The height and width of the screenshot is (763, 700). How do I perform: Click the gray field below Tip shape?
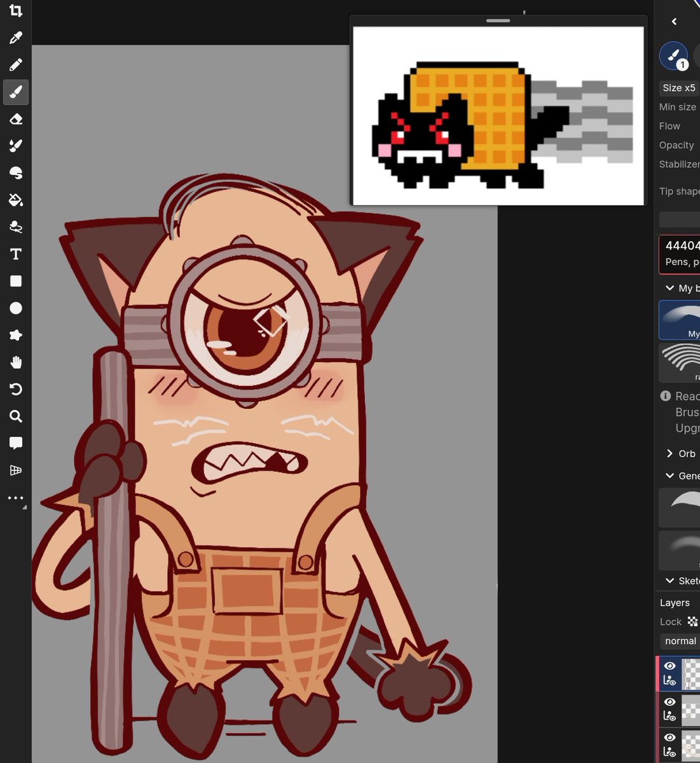pyautogui.click(x=680, y=219)
